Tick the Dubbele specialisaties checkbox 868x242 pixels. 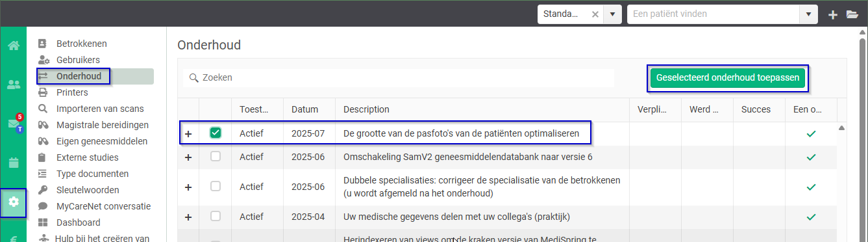pos(216,186)
